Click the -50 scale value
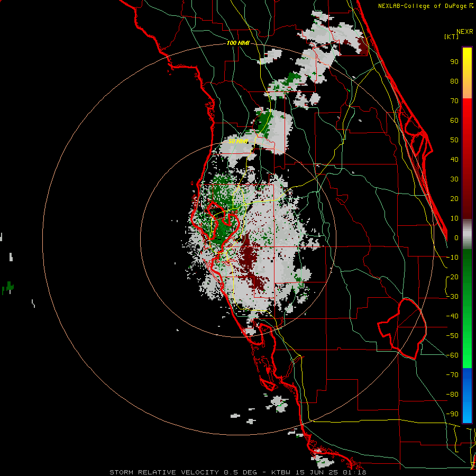Screen dimensions: 476x476 (x=452, y=335)
